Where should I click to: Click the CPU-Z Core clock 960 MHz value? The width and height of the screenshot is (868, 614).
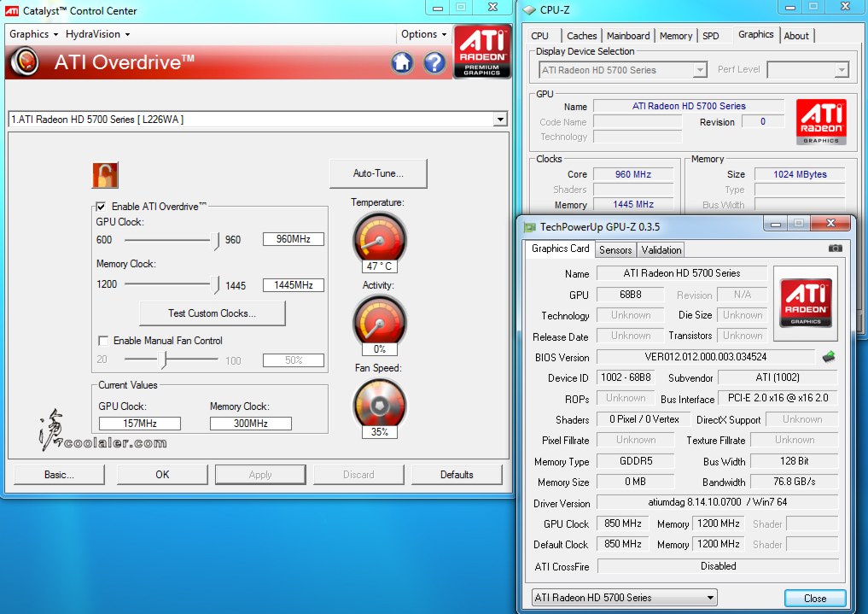tap(633, 174)
